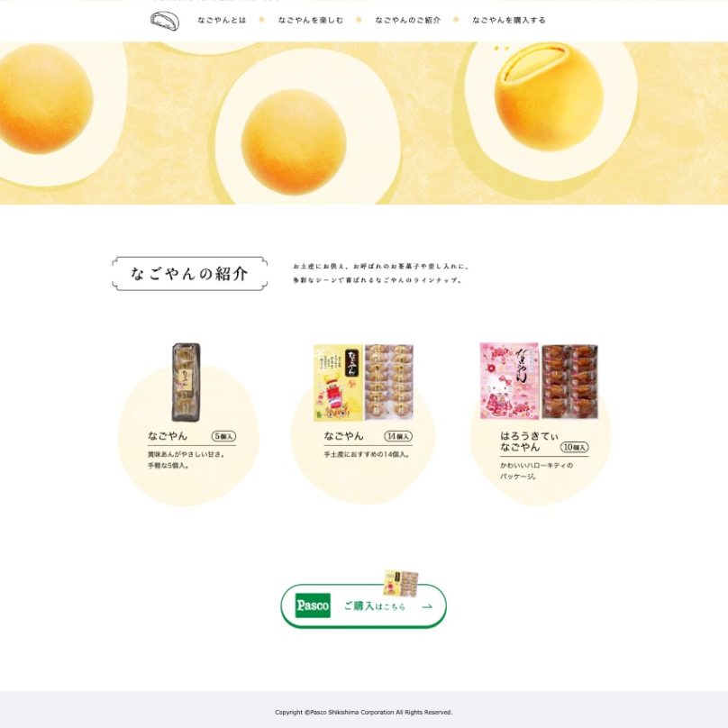The height and width of the screenshot is (728, 728).
Task: Click the Pasco Shikishima copyright text
Action: click(x=363, y=712)
